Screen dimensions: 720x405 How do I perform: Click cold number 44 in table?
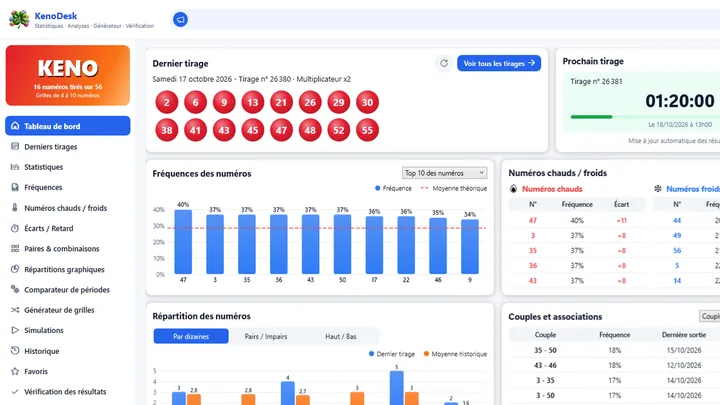[x=677, y=220]
